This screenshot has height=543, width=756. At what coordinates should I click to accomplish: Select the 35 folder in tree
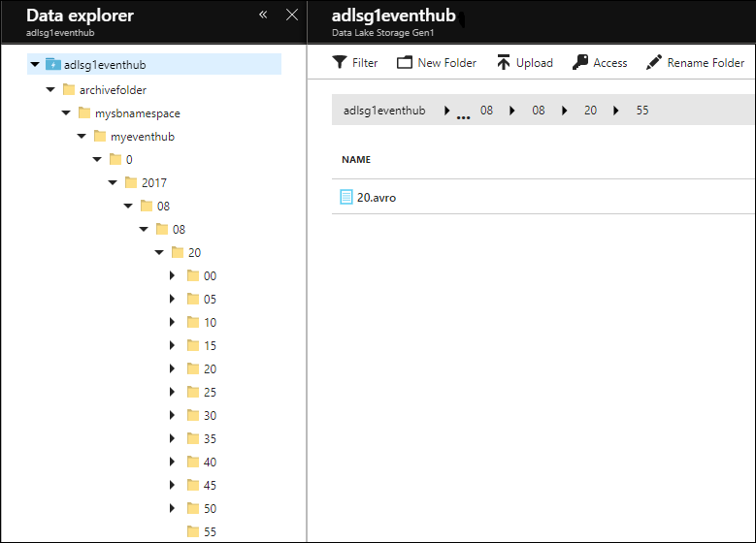point(210,438)
